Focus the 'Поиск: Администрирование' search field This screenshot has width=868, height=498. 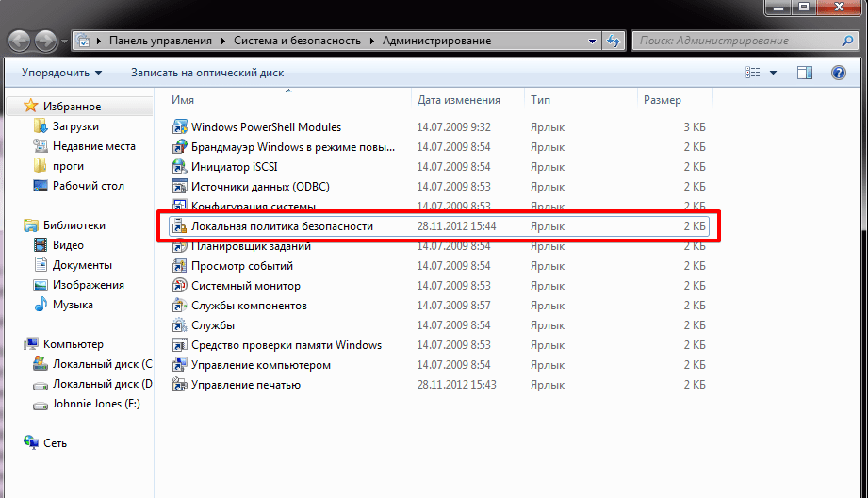click(x=745, y=41)
